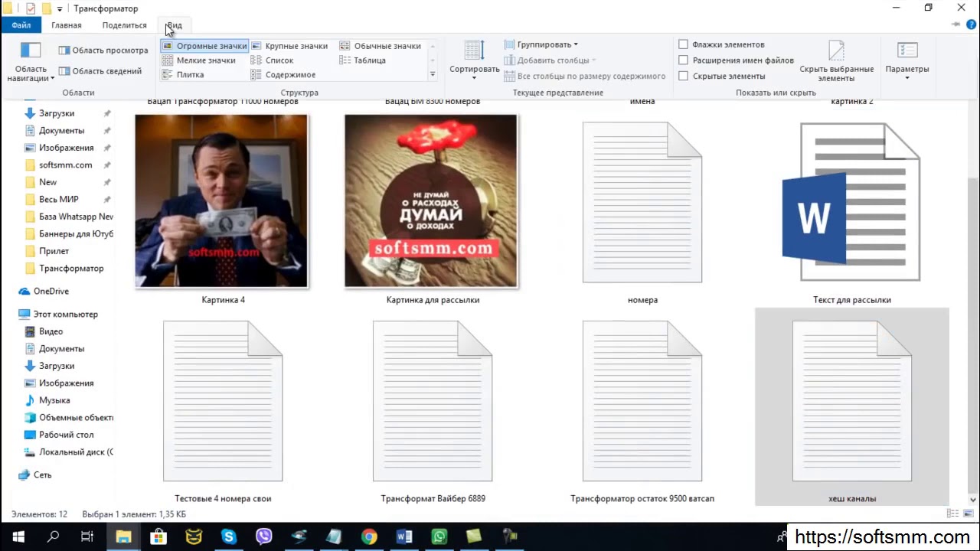Open the New folder in navigation pane

coord(48,182)
